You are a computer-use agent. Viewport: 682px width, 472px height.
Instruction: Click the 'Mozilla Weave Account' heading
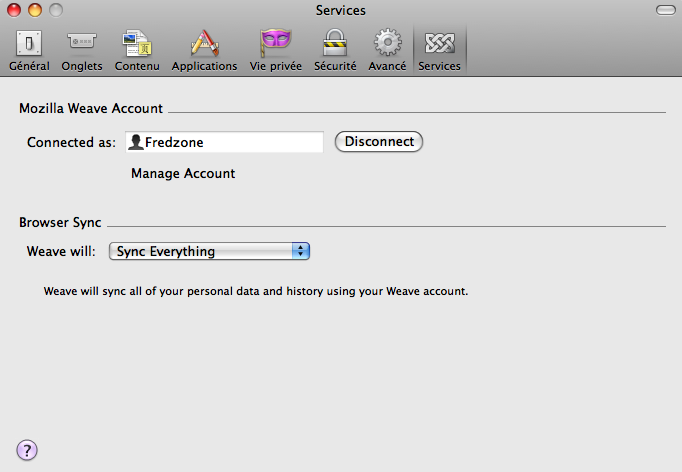[x=91, y=108]
